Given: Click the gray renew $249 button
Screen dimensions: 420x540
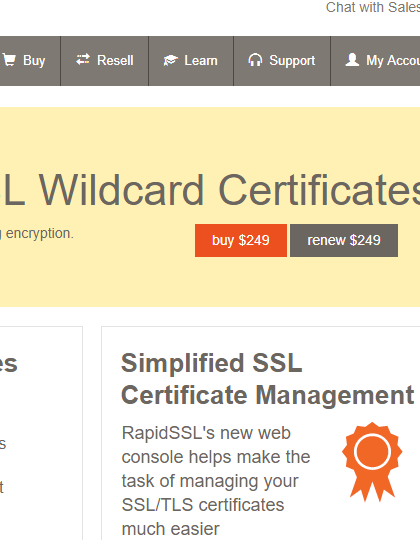Looking at the screenshot, I should click(344, 240).
